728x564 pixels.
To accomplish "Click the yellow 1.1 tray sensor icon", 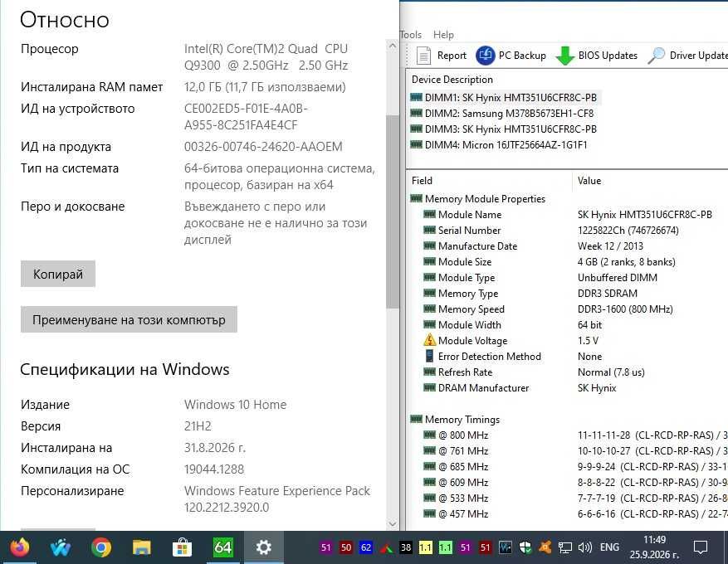I will (425, 547).
